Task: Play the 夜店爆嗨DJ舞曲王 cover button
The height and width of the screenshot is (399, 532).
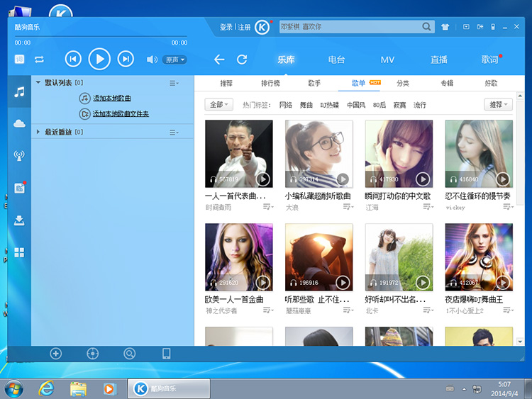Action: pos(503,282)
